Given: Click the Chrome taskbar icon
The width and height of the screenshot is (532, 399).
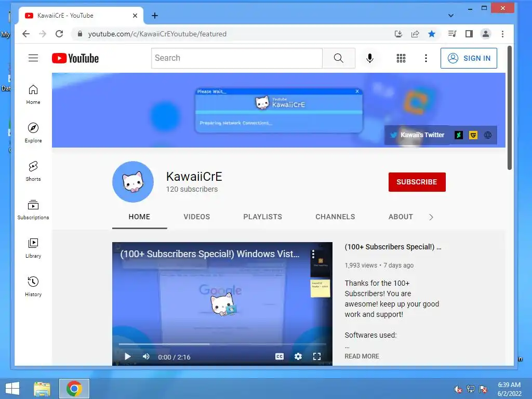Looking at the screenshot, I should [74, 389].
